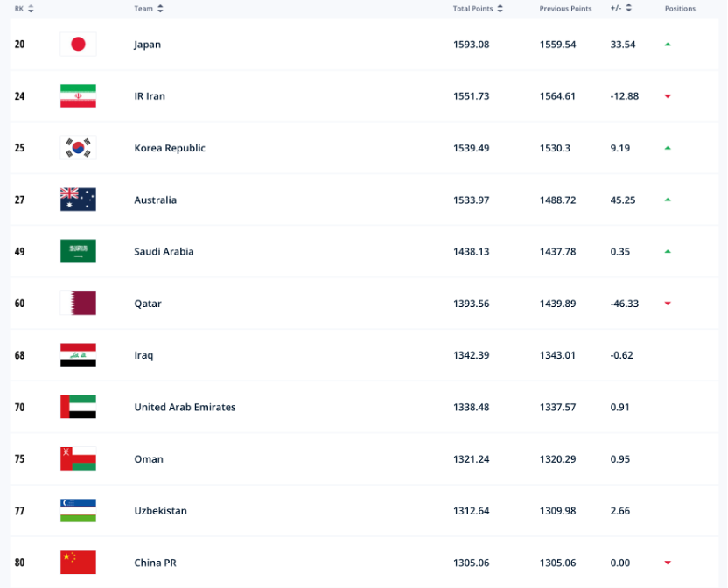Viewport: 728px width, 588px height.
Task: Click the IR Iran flag icon
Action: [78, 96]
